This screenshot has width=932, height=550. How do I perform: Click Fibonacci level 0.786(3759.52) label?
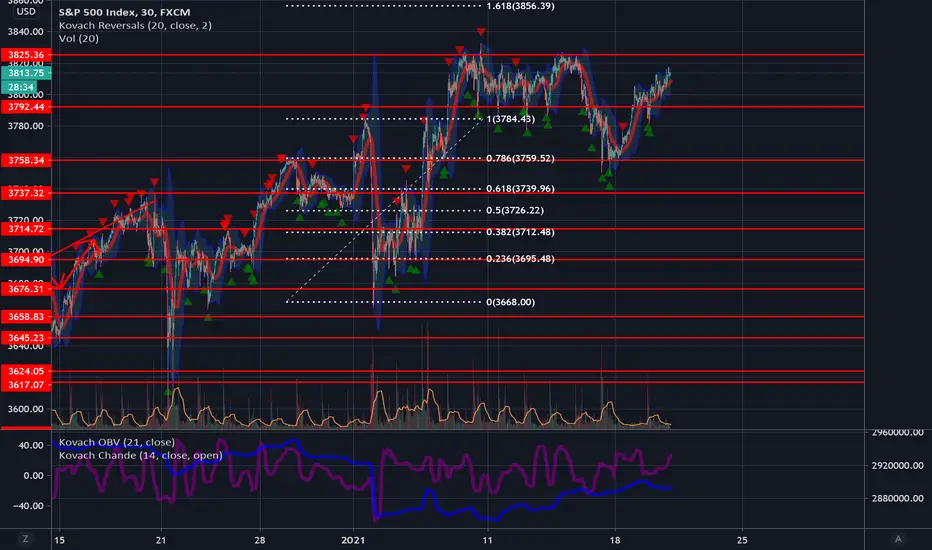click(520, 158)
